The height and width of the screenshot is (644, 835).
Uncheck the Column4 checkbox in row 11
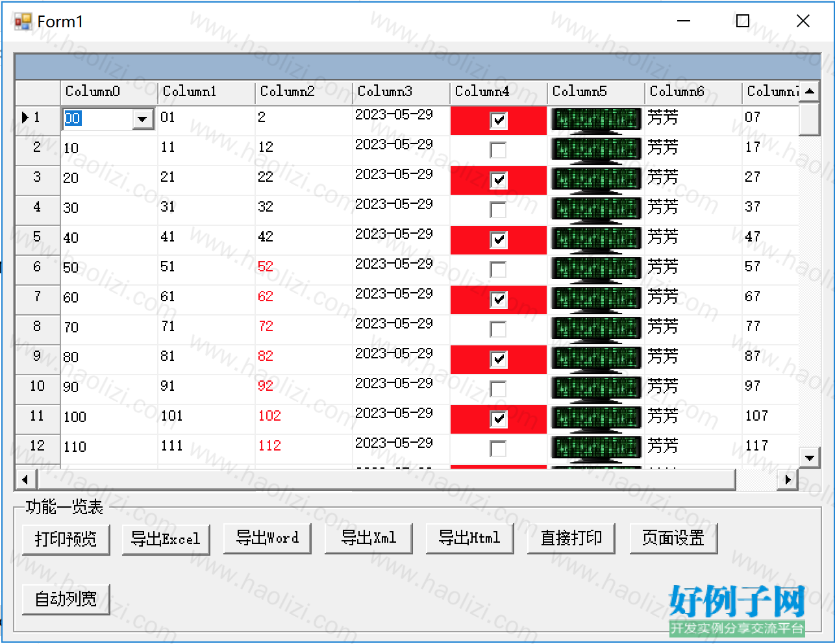coord(498,419)
